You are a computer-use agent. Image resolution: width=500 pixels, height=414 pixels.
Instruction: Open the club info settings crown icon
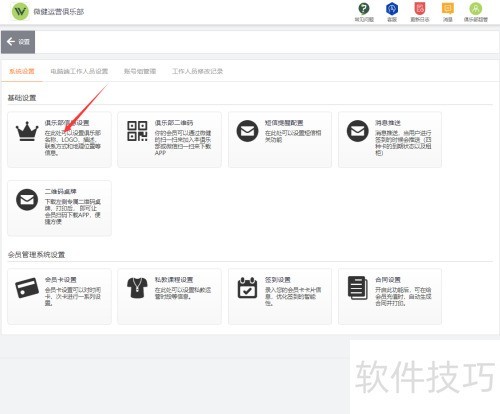point(27,131)
